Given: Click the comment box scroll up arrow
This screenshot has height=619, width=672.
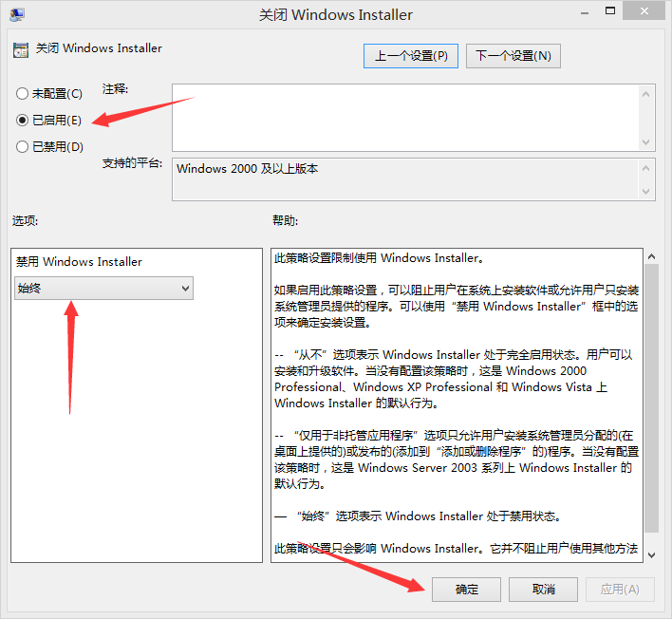Looking at the screenshot, I should pyautogui.click(x=645, y=94).
